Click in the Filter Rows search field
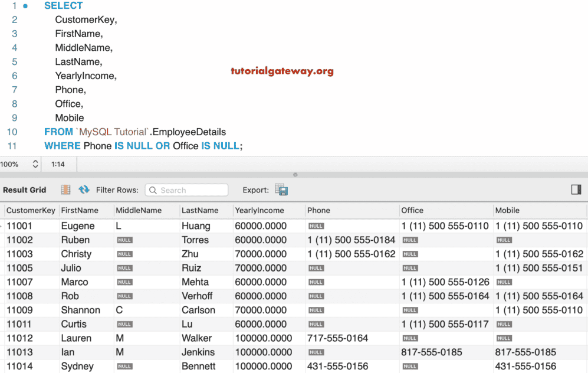 pos(187,190)
